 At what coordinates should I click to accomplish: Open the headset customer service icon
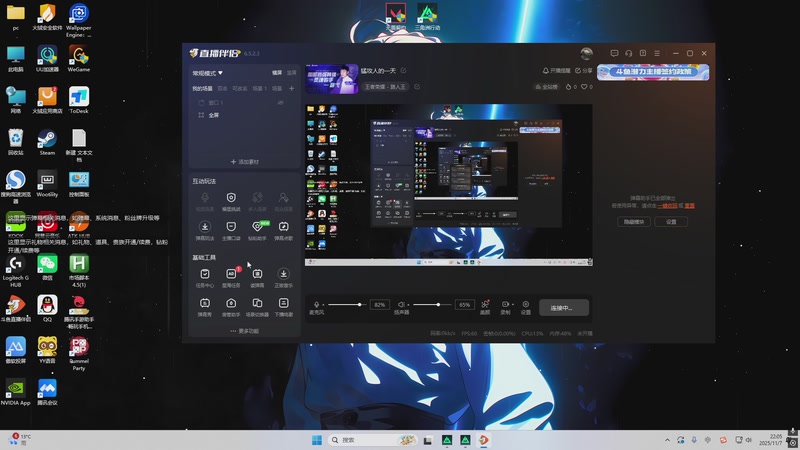(x=629, y=53)
